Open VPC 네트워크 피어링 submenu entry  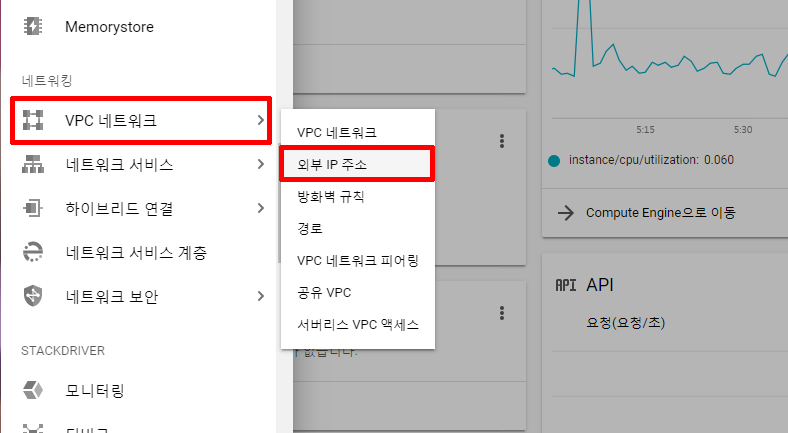coord(358,261)
